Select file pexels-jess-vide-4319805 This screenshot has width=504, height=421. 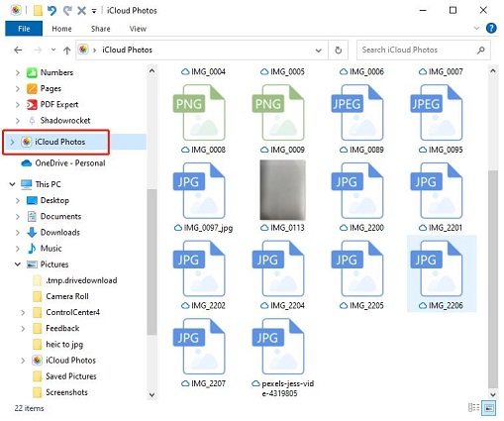coord(282,358)
